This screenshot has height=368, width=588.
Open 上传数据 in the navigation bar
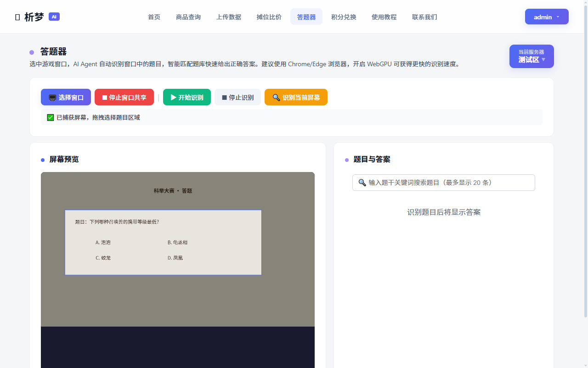coord(229,17)
